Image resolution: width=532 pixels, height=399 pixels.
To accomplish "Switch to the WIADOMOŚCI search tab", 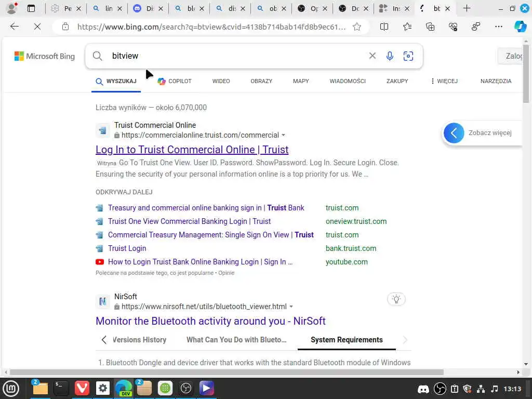I will coord(348,81).
